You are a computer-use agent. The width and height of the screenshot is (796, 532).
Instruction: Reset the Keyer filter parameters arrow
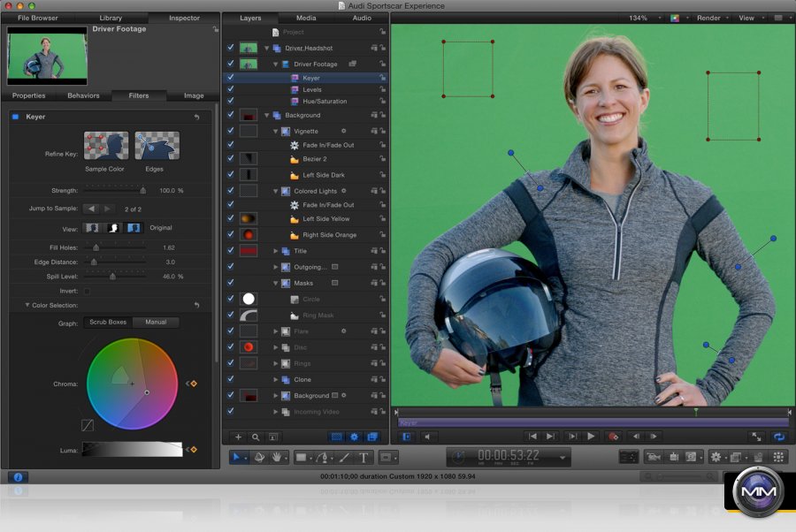pos(196,117)
